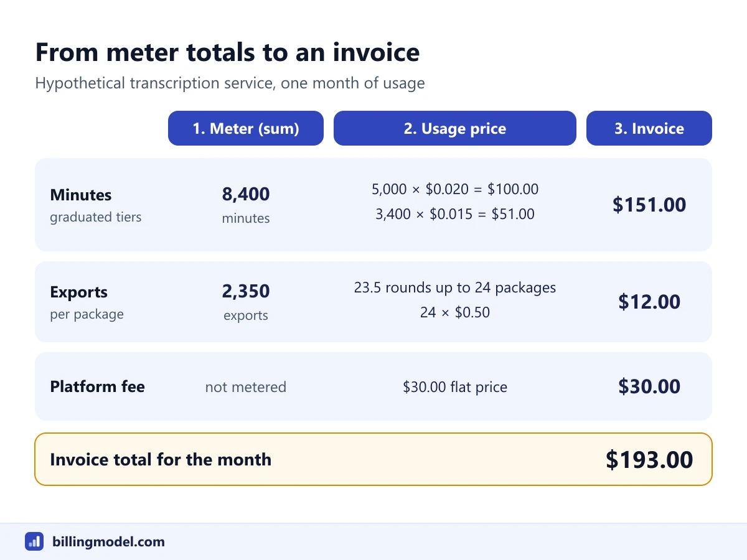747x560 pixels.
Task: Select the 3. Invoice header
Action: point(649,128)
